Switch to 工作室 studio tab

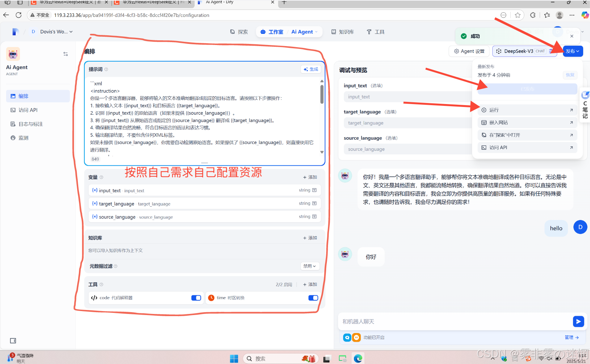(x=272, y=32)
